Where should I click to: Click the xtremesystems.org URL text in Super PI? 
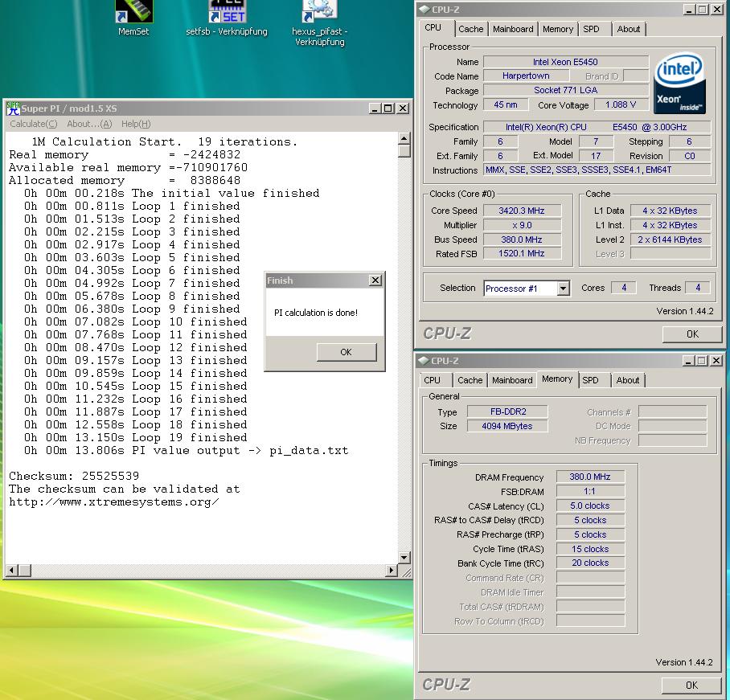(113, 502)
